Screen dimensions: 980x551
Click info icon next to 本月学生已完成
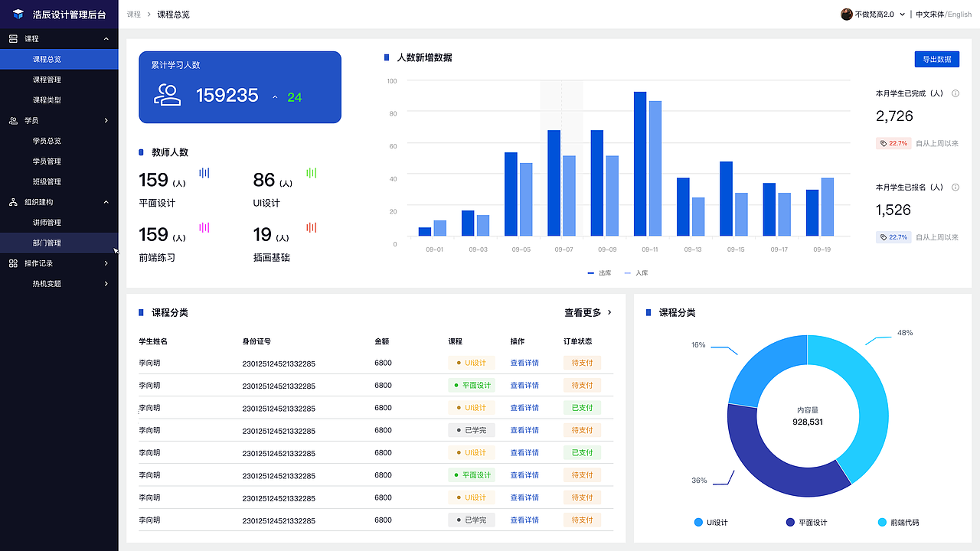click(955, 93)
